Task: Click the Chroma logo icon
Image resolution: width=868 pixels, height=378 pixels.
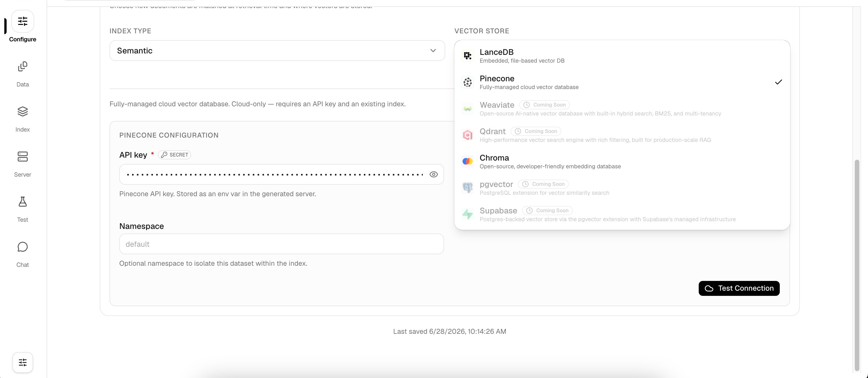Action: click(x=467, y=161)
